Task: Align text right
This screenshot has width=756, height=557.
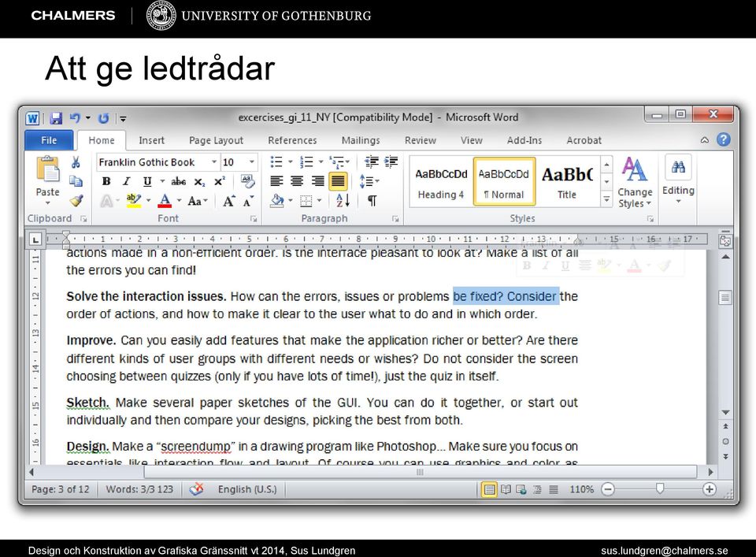Action: coord(317,181)
